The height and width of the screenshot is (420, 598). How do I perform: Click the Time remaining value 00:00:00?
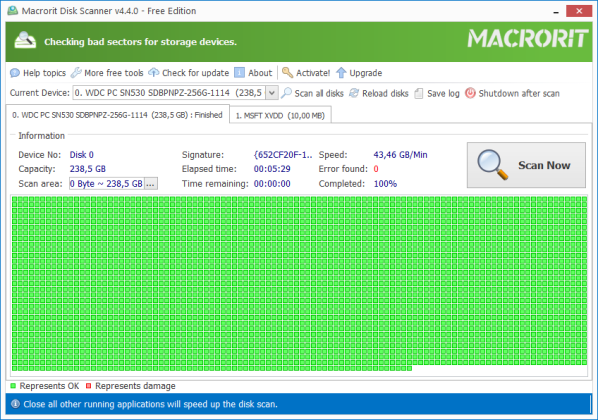(x=272, y=184)
